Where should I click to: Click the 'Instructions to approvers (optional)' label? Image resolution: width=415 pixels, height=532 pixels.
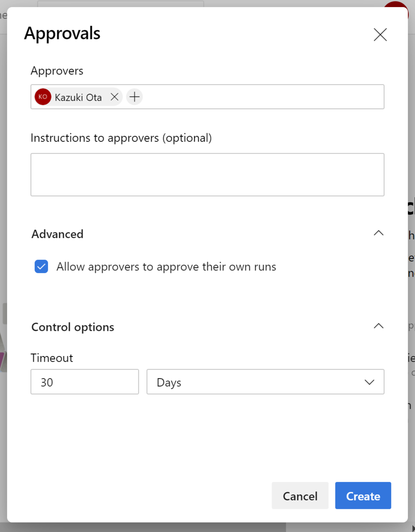(121, 138)
